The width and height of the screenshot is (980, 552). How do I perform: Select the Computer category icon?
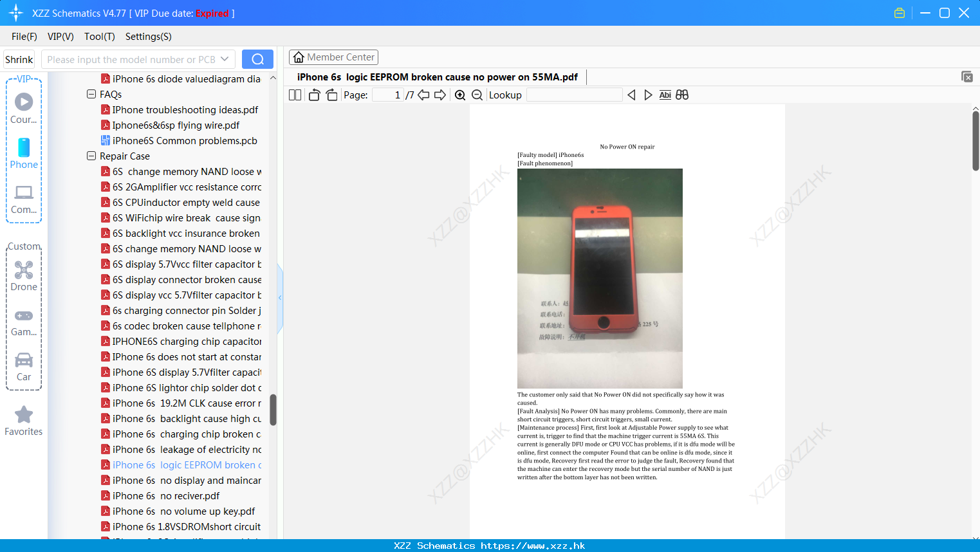tap(24, 199)
